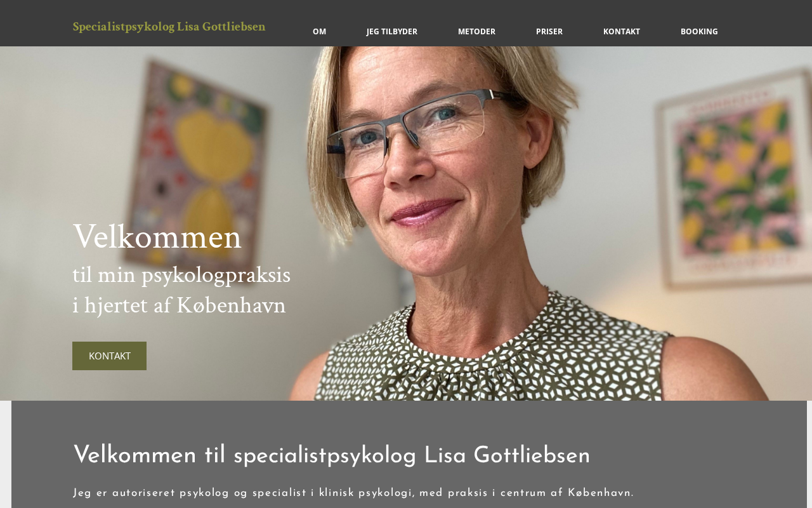
Task: Navigate to the BOOKING page
Action: pyautogui.click(x=699, y=31)
